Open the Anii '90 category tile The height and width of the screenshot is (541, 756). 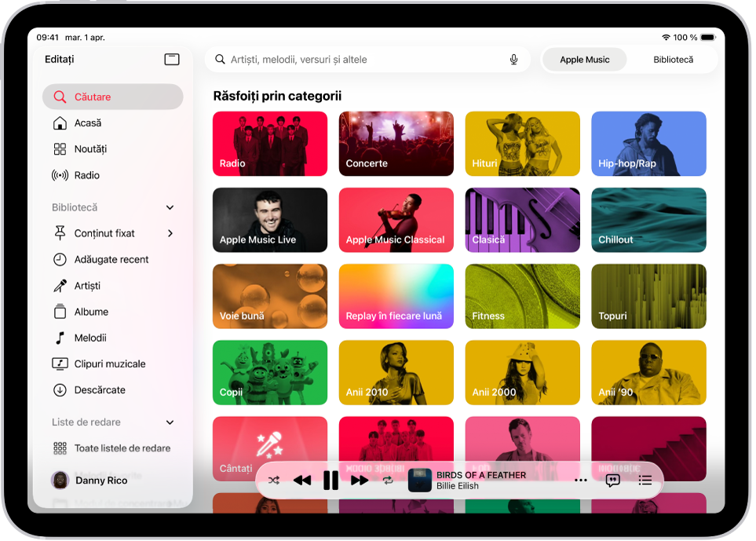pyautogui.click(x=649, y=373)
